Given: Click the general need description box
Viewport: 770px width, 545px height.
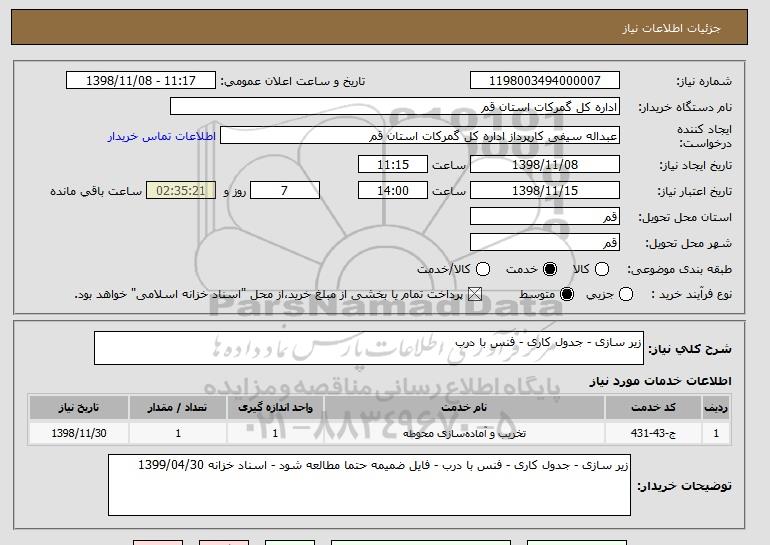Looking at the screenshot, I should click(x=369, y=348).
